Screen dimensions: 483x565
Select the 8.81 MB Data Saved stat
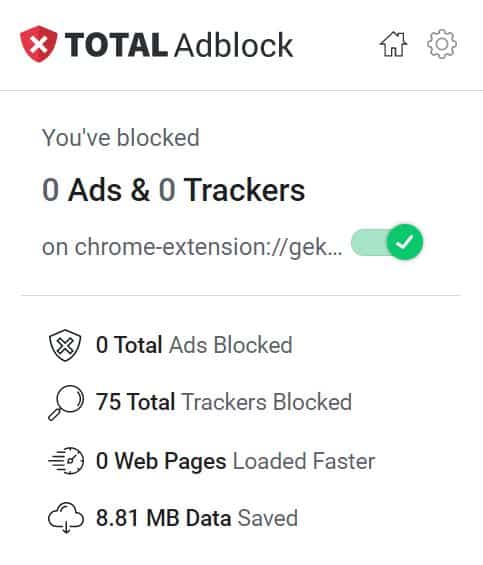coord(197,518)
